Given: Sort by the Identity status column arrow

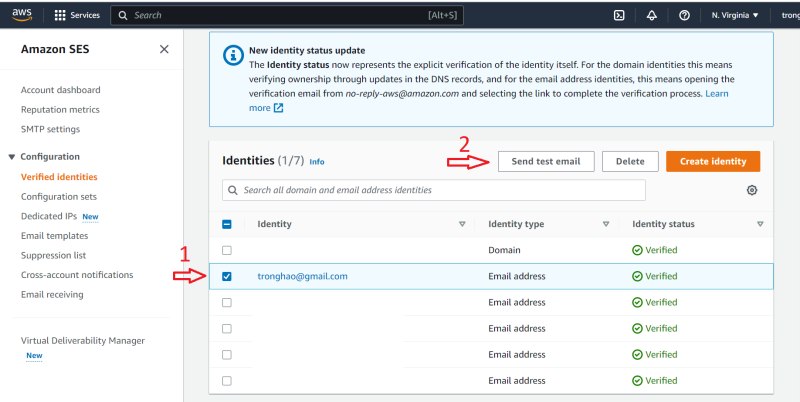Looking at the screenshot, I should [760, 224].
